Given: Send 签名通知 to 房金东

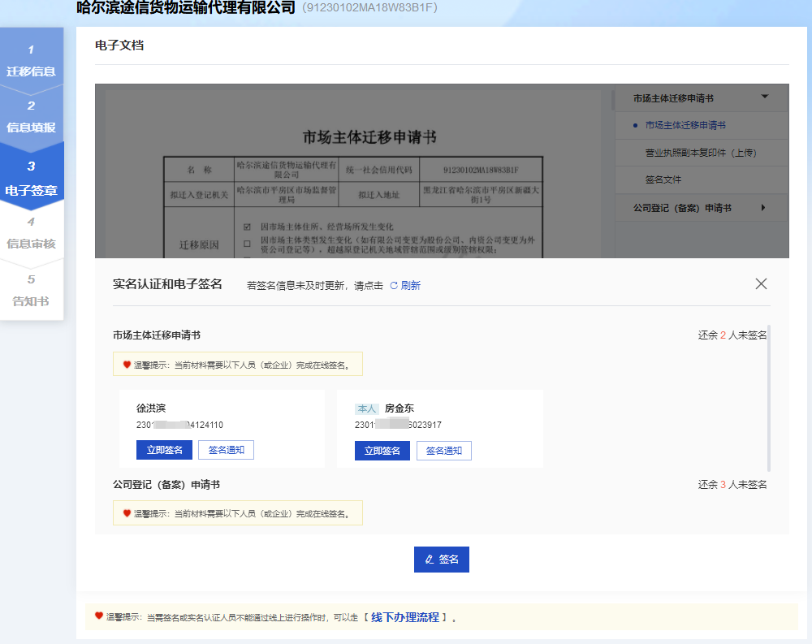Looking at the screenshot, I should (x=443, y=451).
